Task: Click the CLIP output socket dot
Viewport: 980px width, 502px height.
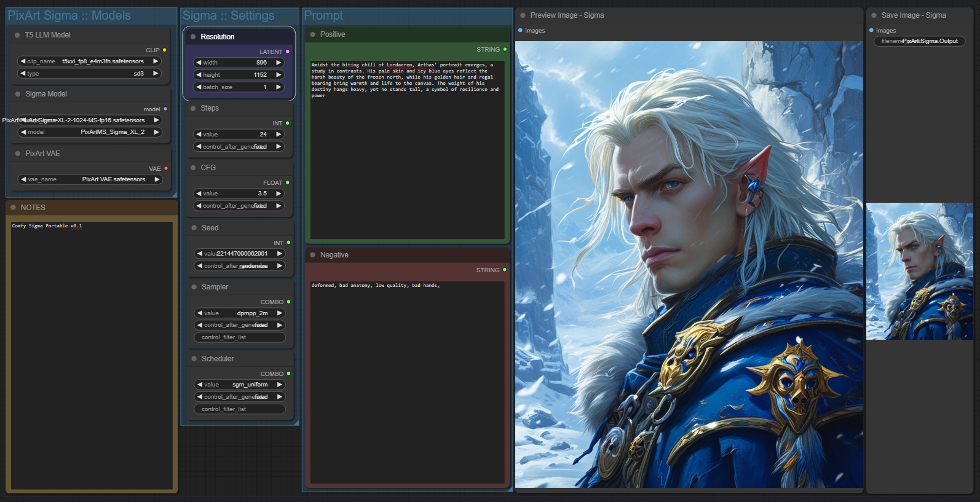Action: point(164,50)
